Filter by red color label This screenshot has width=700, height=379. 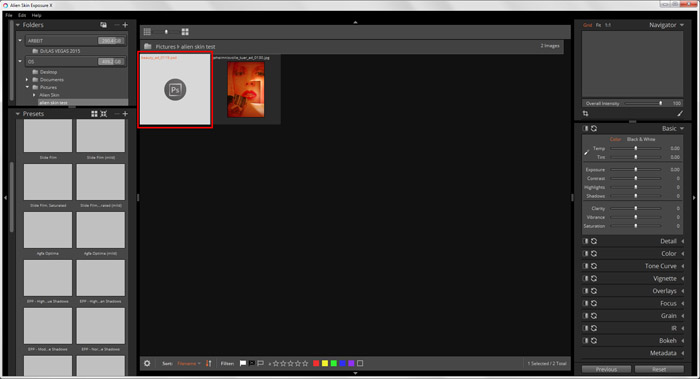pos(316,363)
